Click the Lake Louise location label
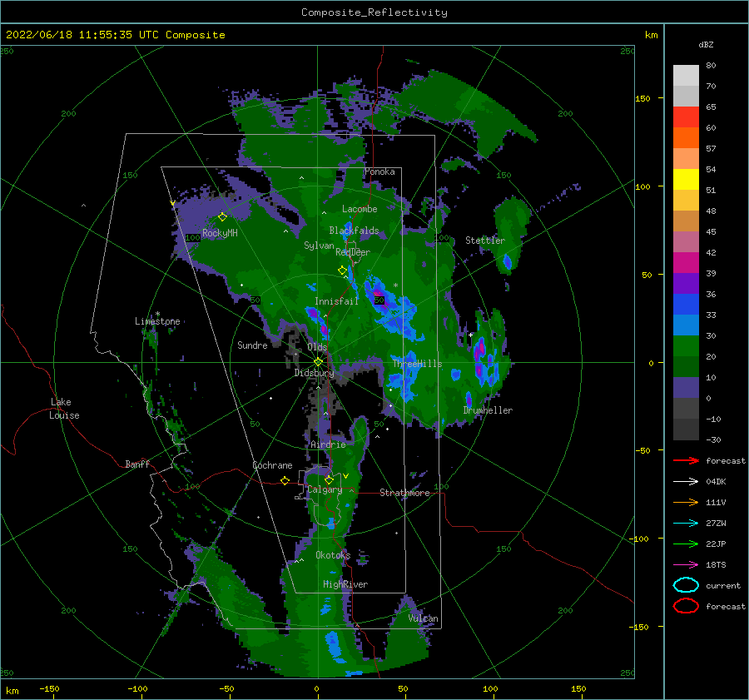This screenshot has width=749, height=700. tap(64, 409)
